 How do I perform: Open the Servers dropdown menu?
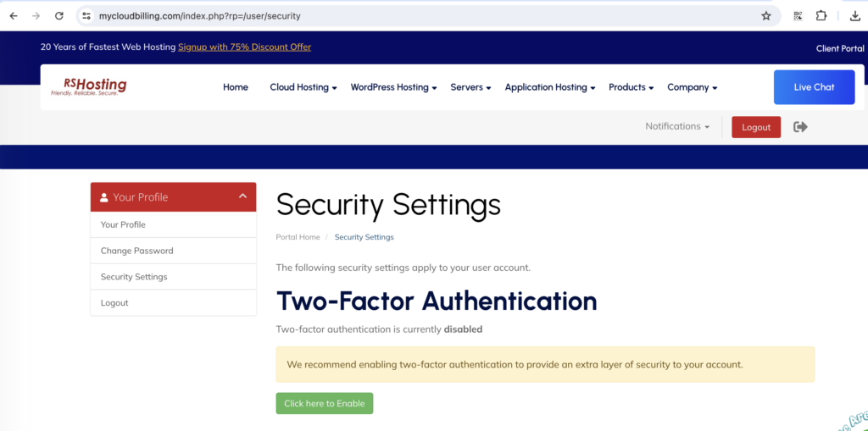[470, 87]
